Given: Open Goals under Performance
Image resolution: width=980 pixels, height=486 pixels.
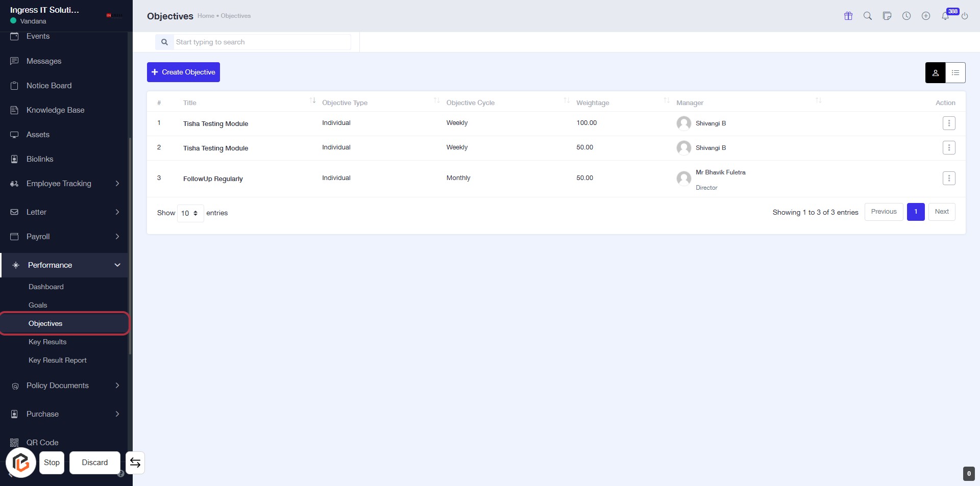Looking at the screenshot, I should (x=38, y=305).
